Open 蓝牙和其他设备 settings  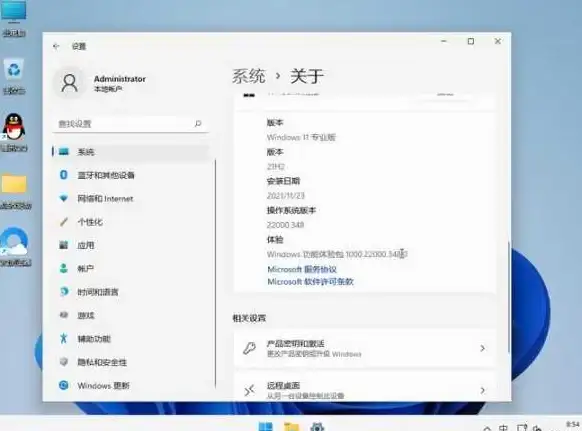click(x=131, y=175)
